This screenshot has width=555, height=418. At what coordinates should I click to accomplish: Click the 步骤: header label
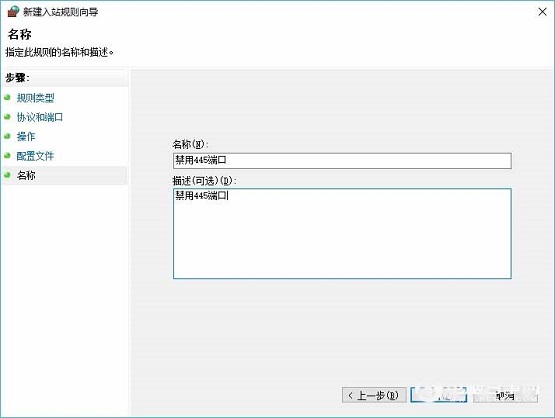tap(17, 78)
